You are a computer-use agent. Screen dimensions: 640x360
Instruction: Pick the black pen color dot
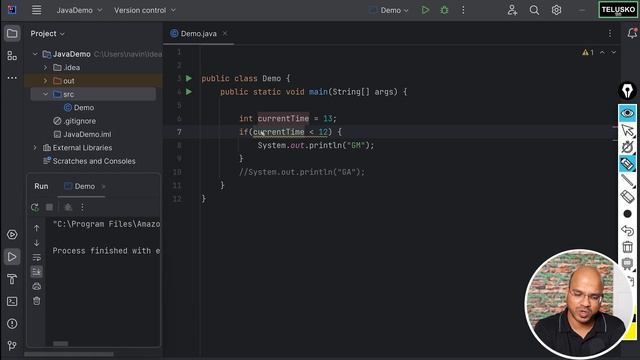627,214
